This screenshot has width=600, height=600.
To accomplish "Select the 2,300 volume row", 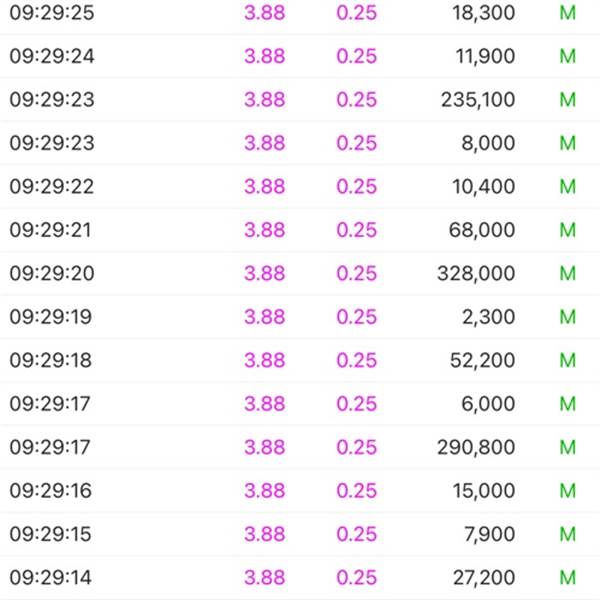I will tap(300, 317).
